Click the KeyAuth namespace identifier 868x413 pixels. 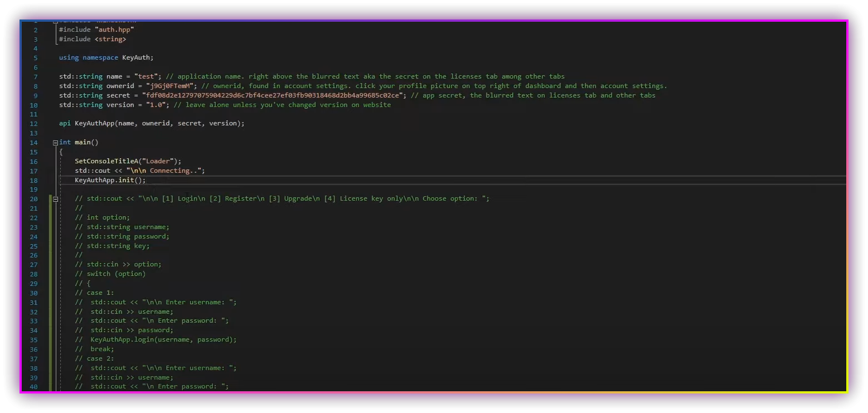(135, 57)
